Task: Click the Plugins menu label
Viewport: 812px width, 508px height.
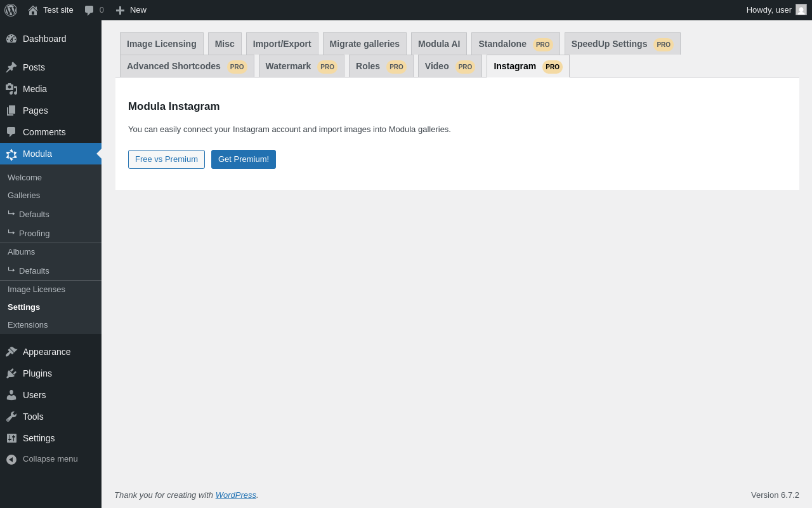Action: tap(37, 373)
